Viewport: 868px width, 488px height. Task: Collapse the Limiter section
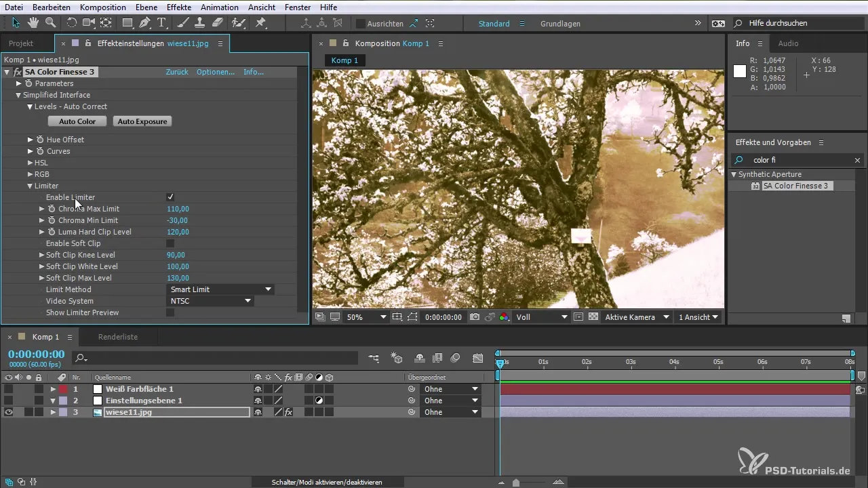pyautogui.click(x=30, y=186)
